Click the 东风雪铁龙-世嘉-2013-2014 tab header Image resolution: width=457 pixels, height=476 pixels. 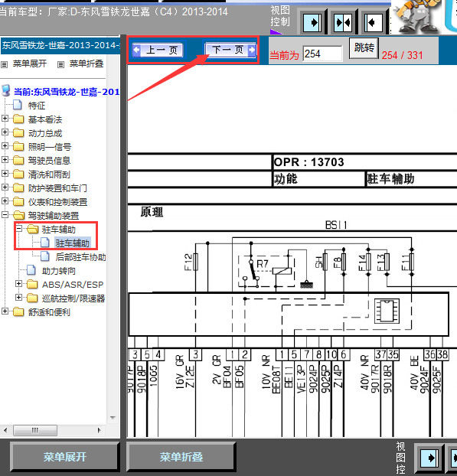(60, 46)
